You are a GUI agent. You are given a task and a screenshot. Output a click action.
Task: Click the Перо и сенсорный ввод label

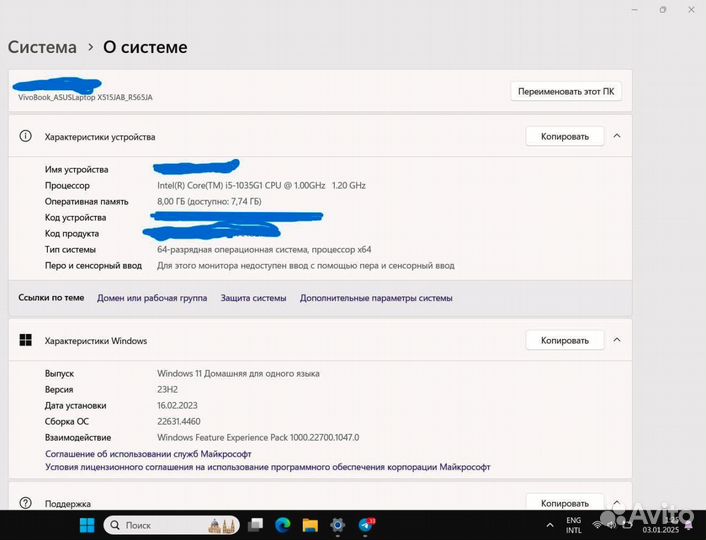tap(93, 265)
